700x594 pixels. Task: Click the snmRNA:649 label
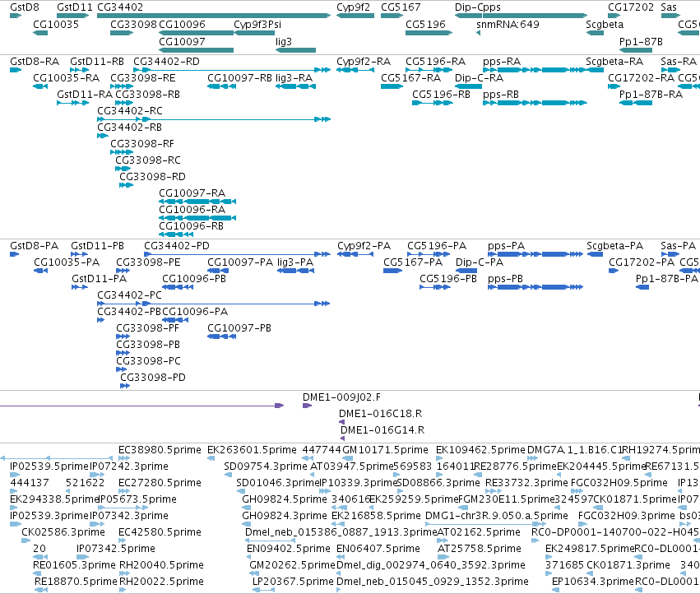508,24
